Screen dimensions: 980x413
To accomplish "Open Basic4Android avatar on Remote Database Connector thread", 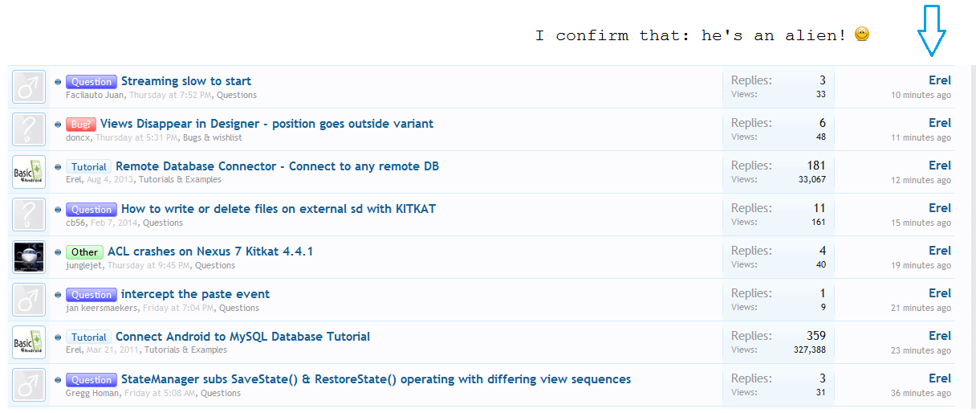I will pos(29,172).
